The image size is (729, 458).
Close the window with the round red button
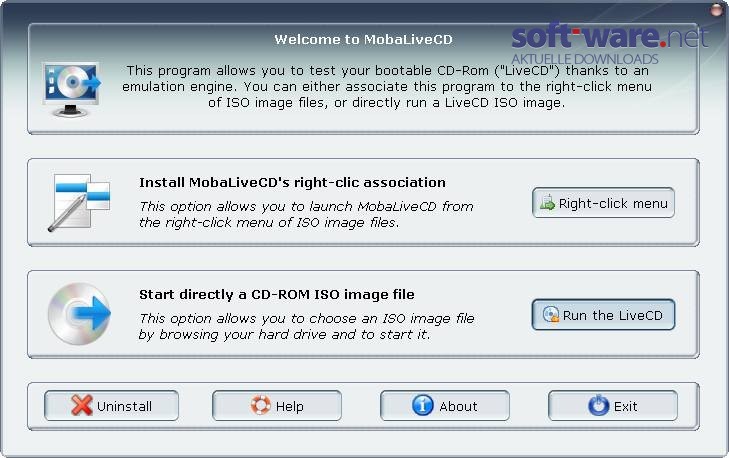coord(716,10)
